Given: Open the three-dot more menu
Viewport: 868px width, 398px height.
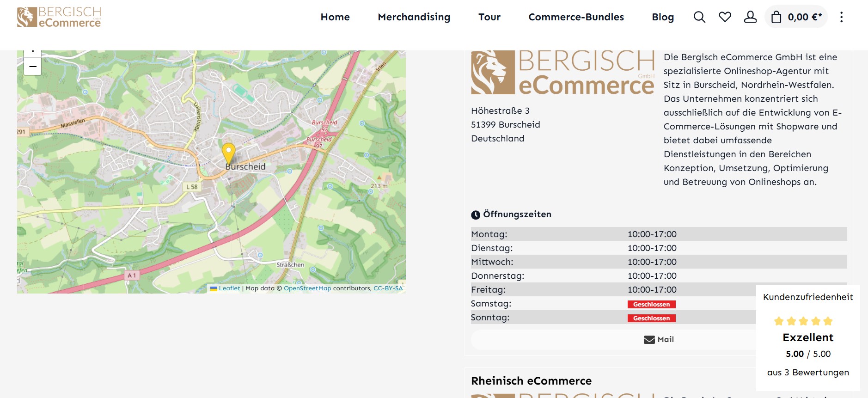Looking at the screenshot, I should click(x=841, y=17).
